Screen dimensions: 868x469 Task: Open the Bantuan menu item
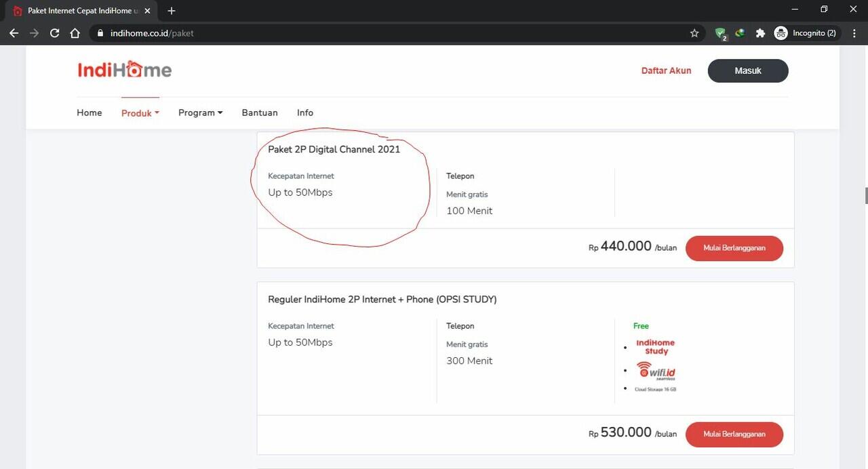[260, 113]
